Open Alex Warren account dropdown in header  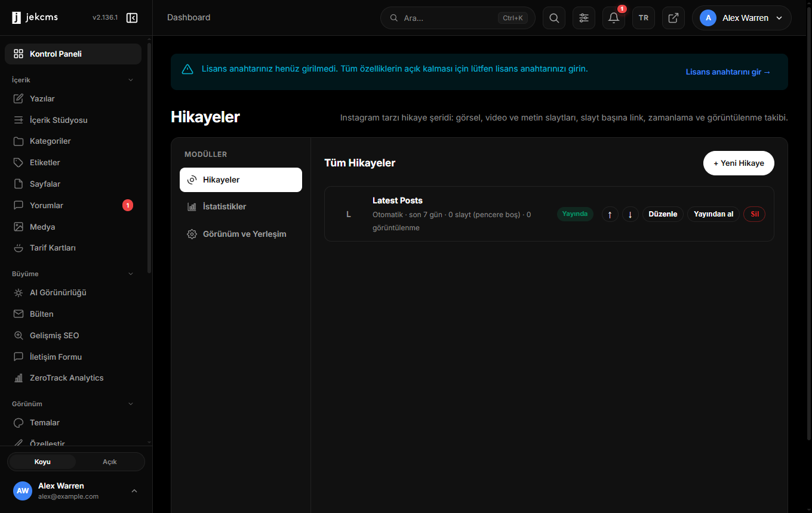742,18
